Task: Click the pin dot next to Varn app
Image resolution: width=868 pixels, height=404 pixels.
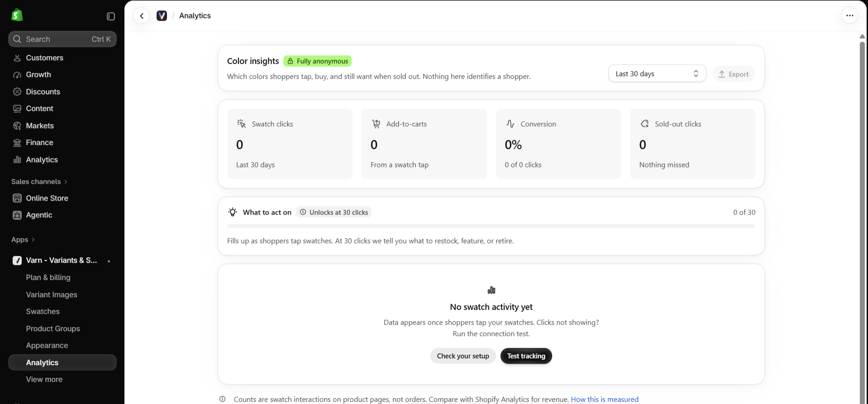Action: (x=109, y=261)
